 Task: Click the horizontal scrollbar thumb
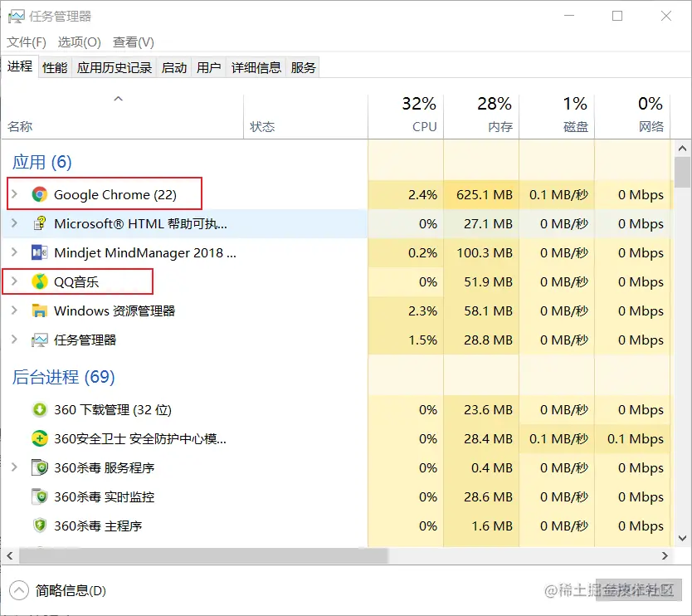203,556
